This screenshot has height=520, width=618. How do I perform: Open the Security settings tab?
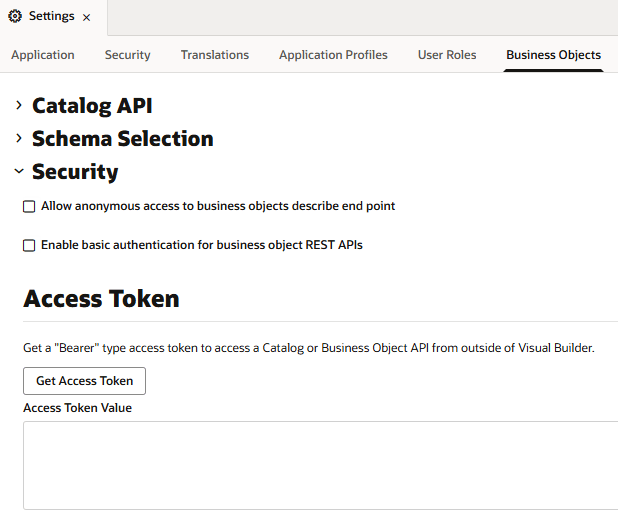[128, 55]
